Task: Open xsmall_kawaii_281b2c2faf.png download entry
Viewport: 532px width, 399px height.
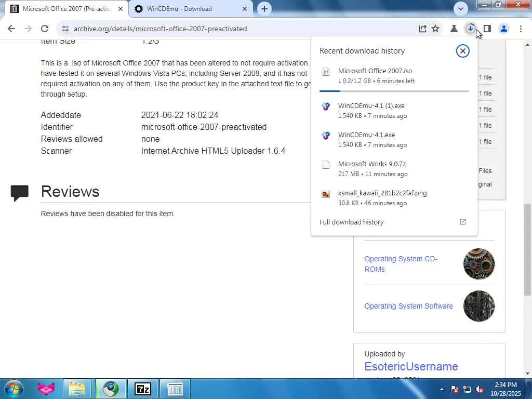Action: 394,198
